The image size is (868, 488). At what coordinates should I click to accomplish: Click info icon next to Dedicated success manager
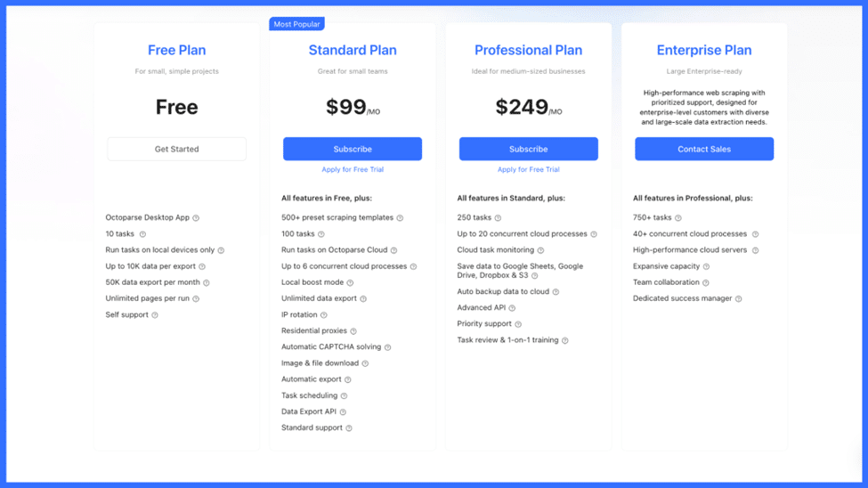coord(738,299)
